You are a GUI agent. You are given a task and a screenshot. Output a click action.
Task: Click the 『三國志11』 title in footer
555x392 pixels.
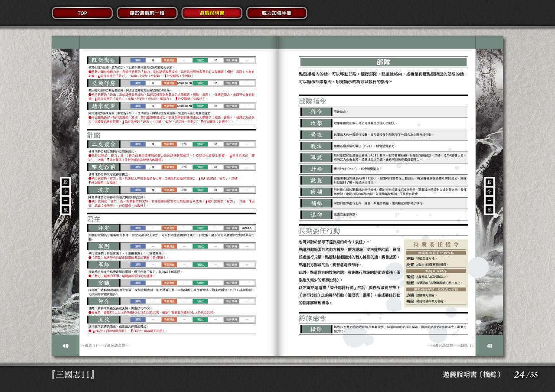pyautogui.click(x=73, y=375)
